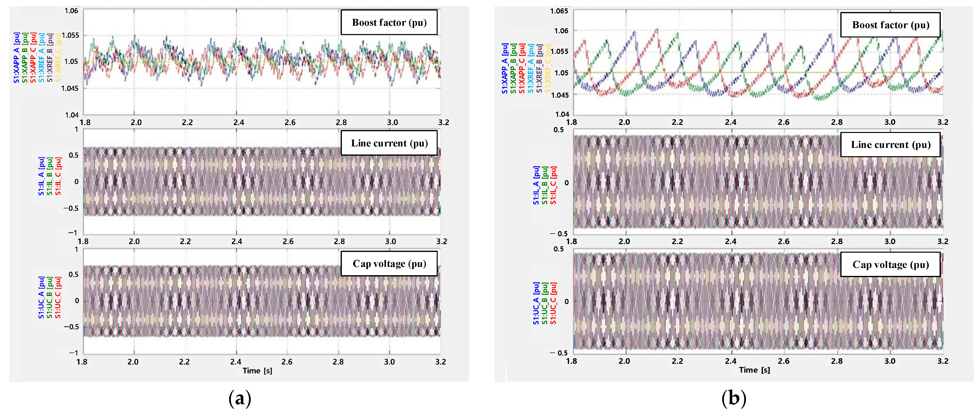
Task: Click the Line current label in panel (b)
Action: click(x=890, y=144)
